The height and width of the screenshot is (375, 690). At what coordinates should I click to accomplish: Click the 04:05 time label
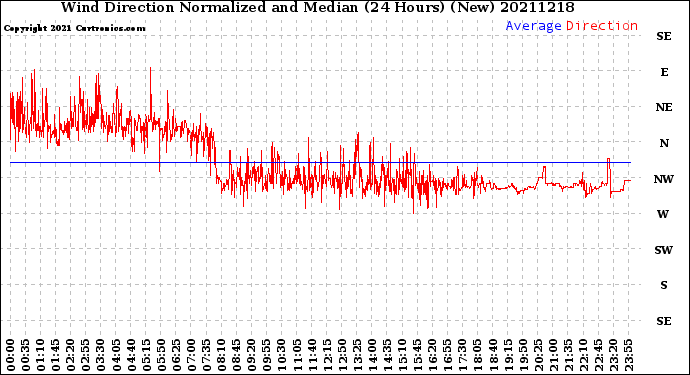[x=116, y=355]
